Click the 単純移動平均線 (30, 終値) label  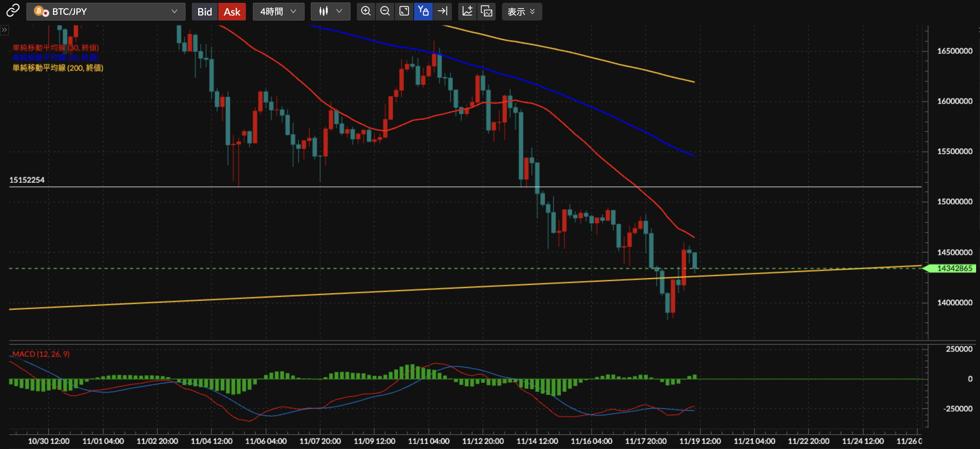pos(55,48)
